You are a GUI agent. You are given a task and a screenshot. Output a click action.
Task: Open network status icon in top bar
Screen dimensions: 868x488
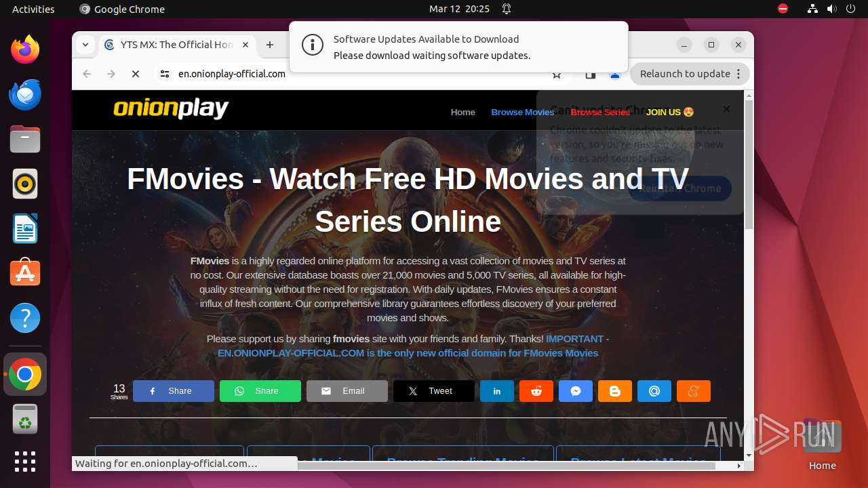pos(813,9)
